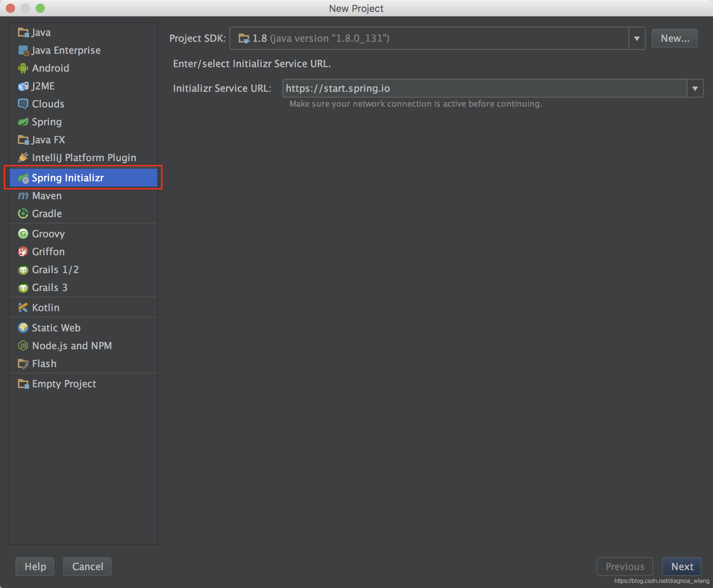Click the Gradle icon
This screenshot has width=713, height=588.
click(x=23, y=213)
